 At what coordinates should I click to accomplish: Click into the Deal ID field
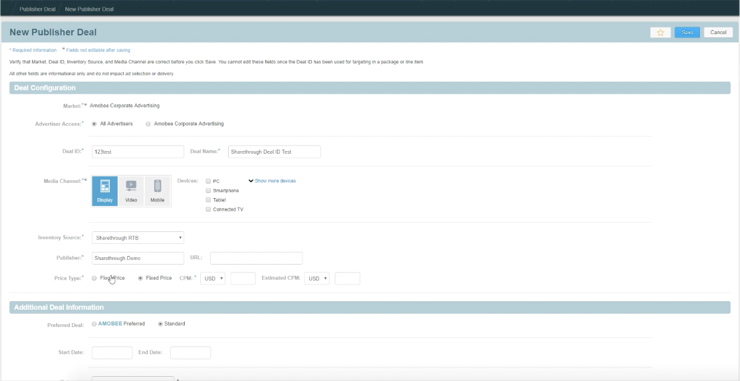pos(138,152)
